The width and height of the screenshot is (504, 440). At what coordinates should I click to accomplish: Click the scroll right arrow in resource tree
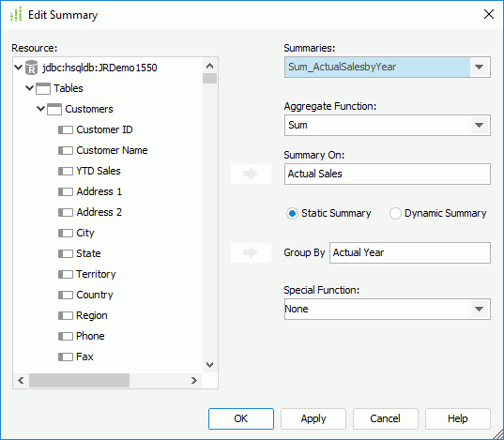click(x=194, y=381)
